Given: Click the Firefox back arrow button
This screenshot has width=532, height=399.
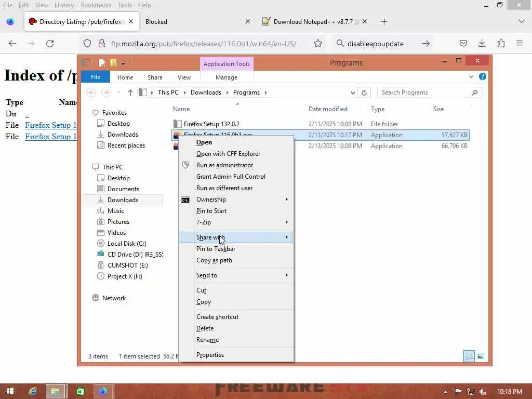Looking at the screenshot, I should (12, 44).
